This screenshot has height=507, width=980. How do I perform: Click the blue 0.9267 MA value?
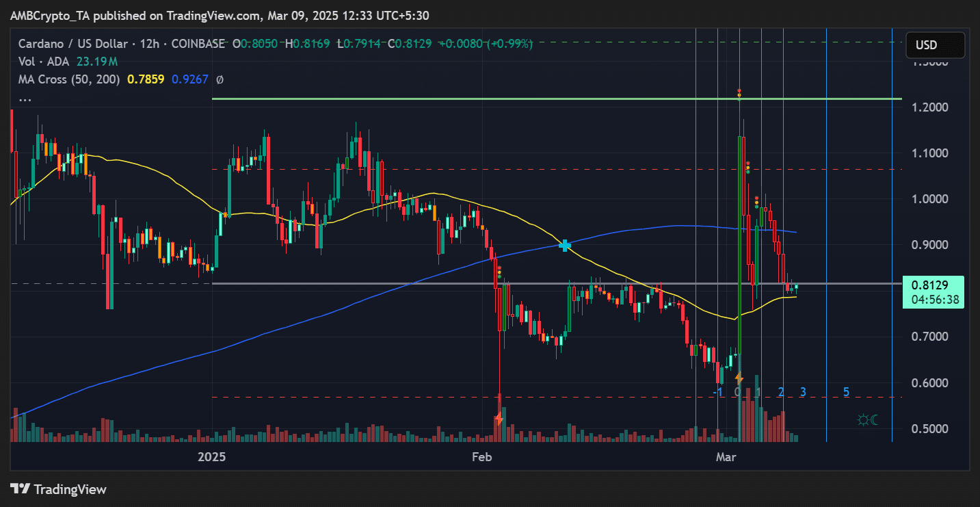[x=189, y=79]
